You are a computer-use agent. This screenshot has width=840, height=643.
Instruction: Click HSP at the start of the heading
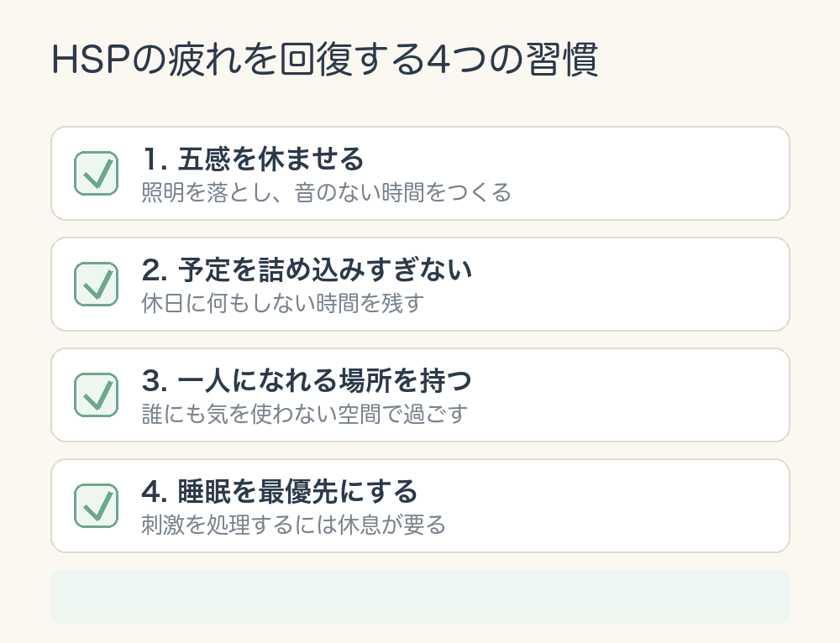coord(91,59)
